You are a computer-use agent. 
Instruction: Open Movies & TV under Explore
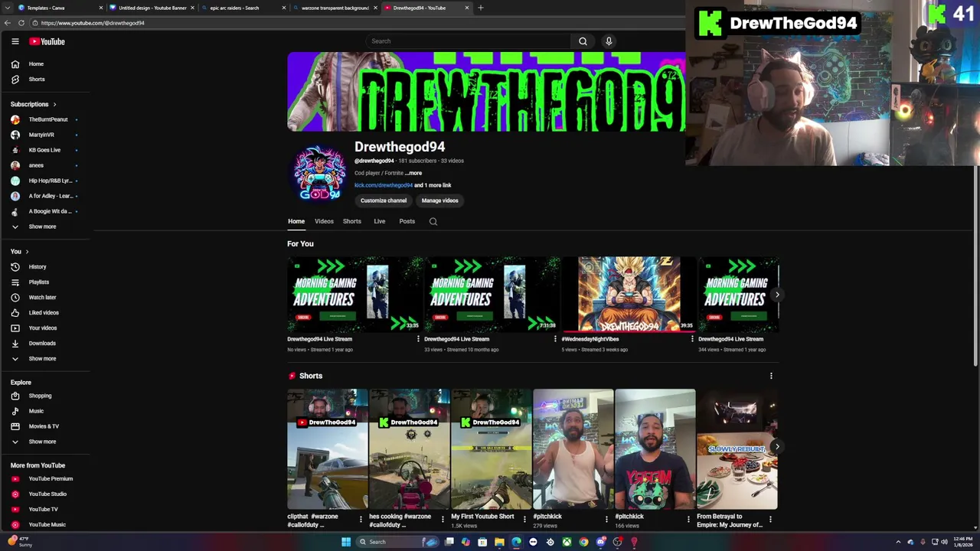pos(45,426)
